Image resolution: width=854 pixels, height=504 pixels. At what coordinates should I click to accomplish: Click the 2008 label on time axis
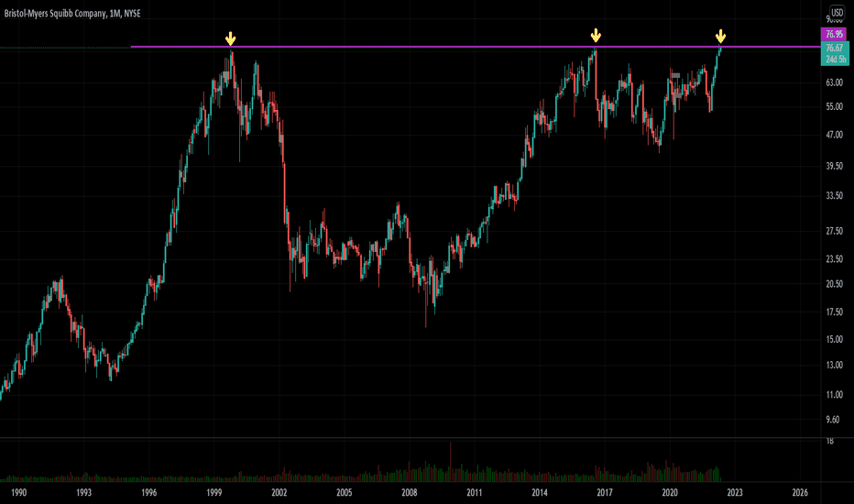(x=409, y=493)
